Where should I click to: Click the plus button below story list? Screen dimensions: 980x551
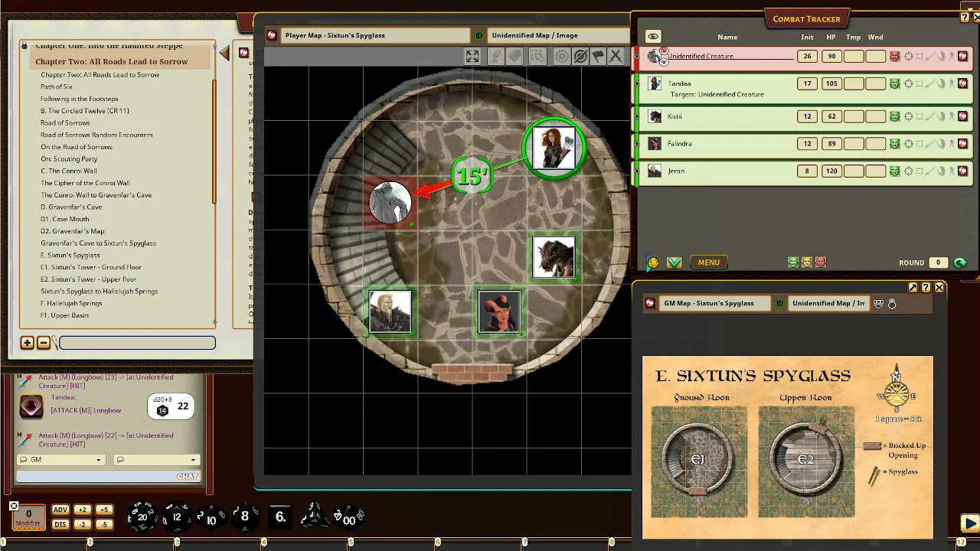point(27,343)
